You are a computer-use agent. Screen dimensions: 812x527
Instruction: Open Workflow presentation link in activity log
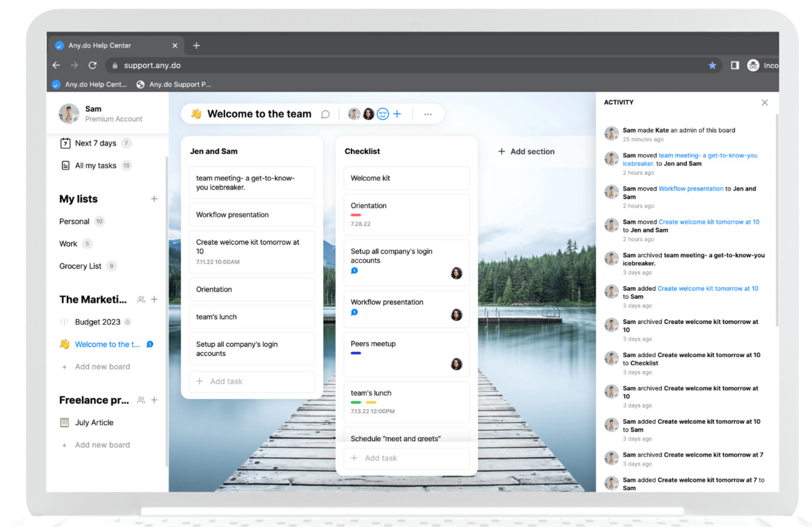[x=691, y=189]
